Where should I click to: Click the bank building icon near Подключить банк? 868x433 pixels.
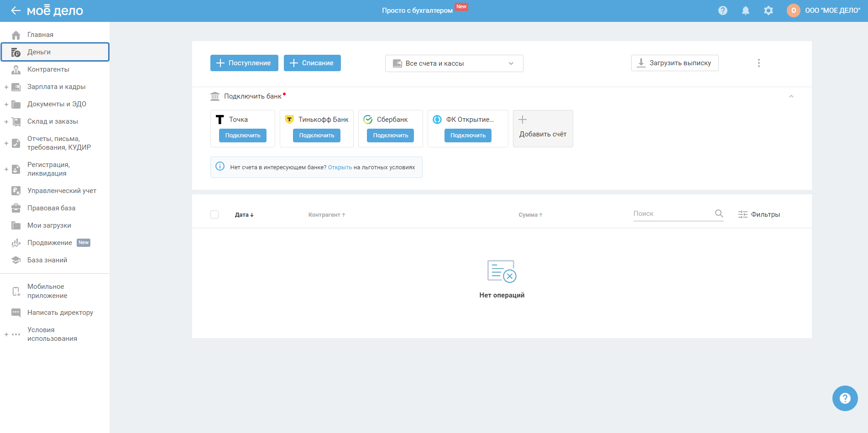(215, 96)
